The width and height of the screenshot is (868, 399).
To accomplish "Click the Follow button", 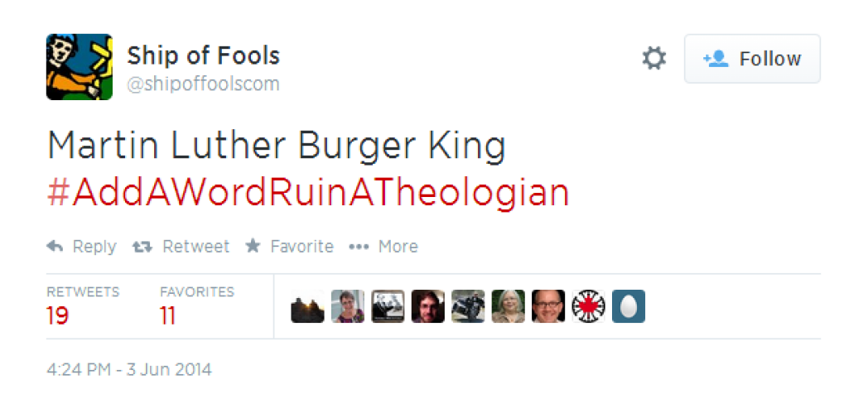I will tap(752, 59).
